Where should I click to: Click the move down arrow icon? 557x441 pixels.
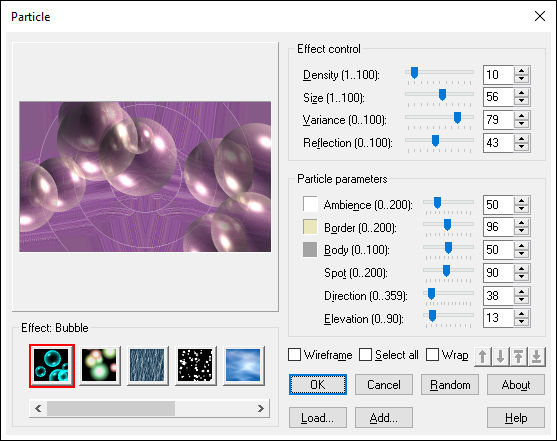(x=501, y=356)
